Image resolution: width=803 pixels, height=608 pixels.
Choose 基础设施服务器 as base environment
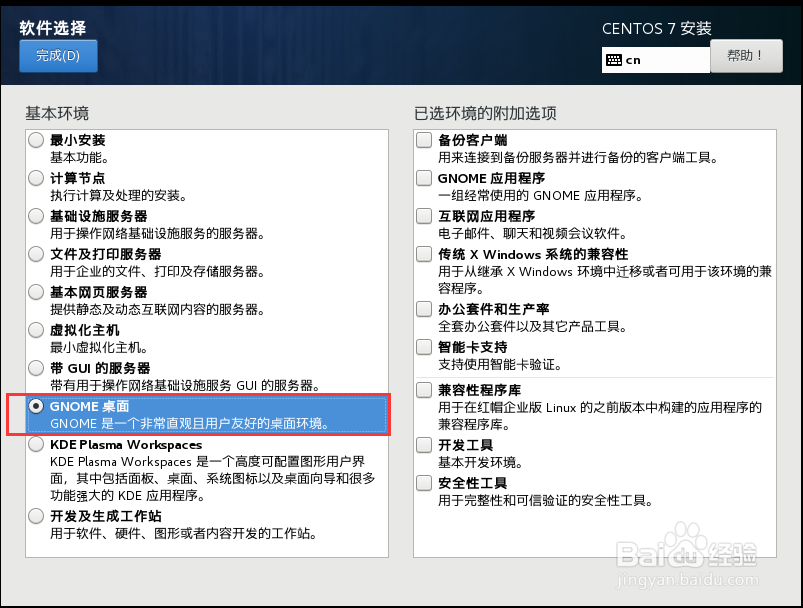(x=35, y=216)
